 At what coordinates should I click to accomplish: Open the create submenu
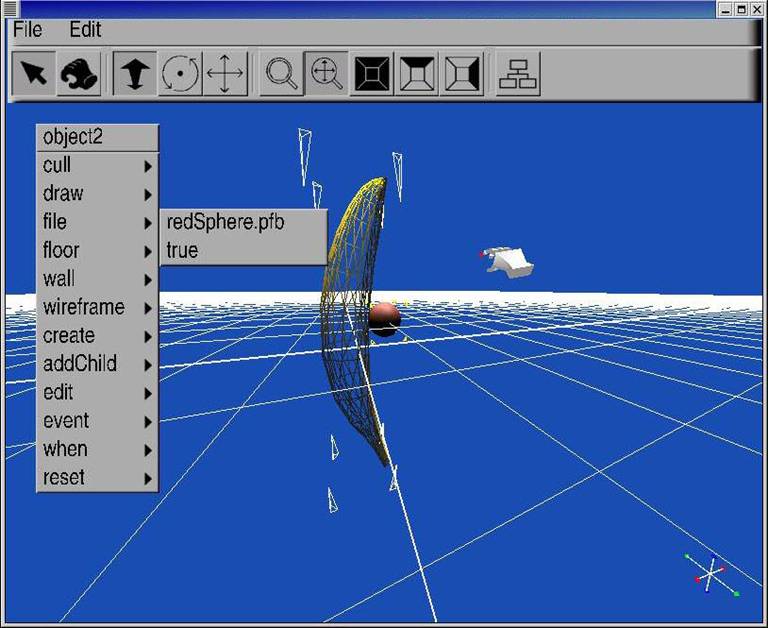click(x=97, y=336)
